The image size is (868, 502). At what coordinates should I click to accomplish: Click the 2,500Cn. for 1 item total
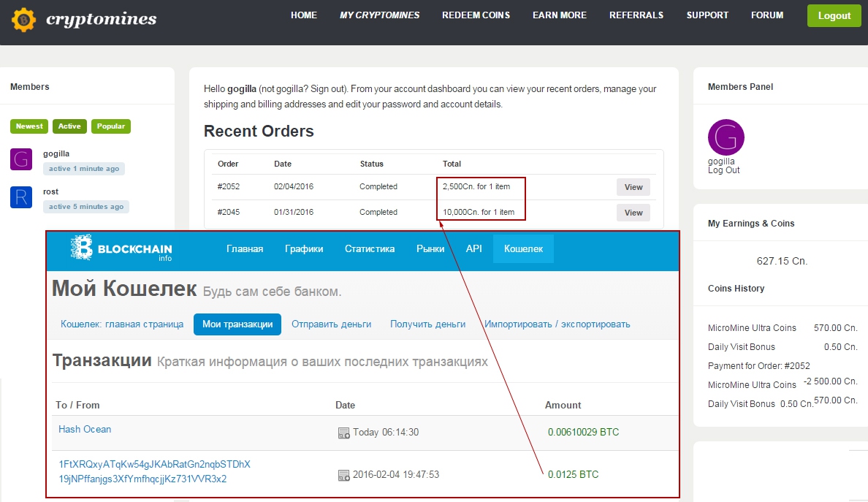point(476,186)
